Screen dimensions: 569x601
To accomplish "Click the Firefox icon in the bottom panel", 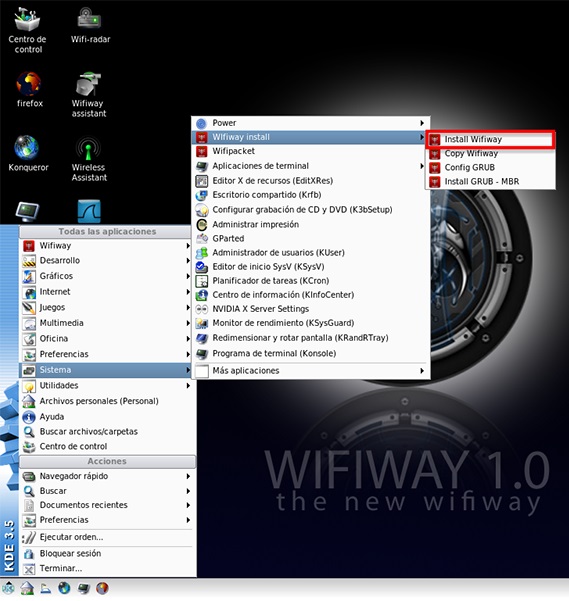I will pos(102,588).
